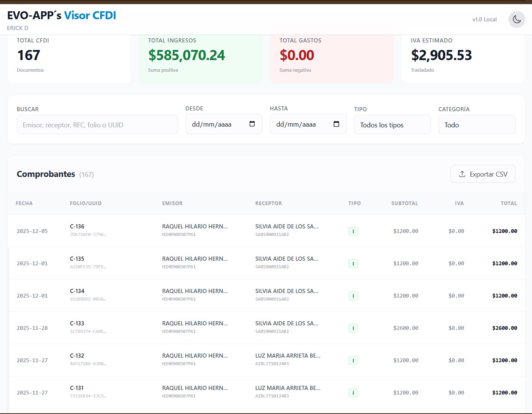Switch the theme toggle in the header
Image resolution: width=532 pixels, height=414 pixels.
coord(517,19)
